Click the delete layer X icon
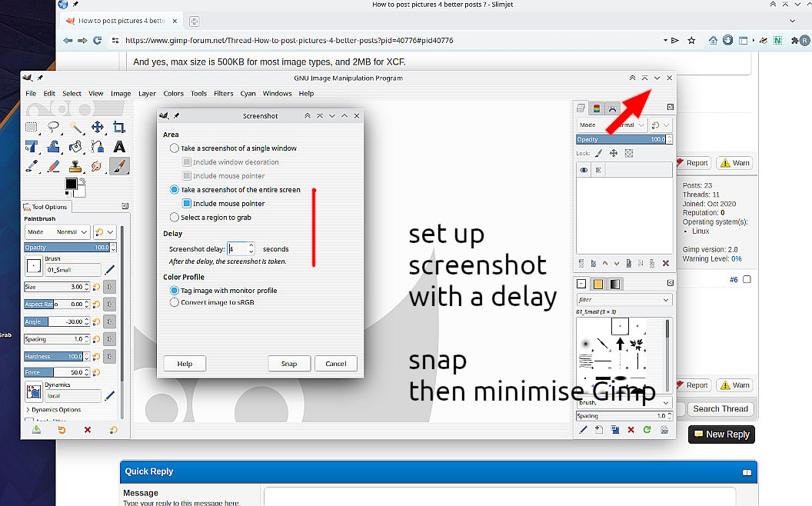The height and width of the screenshot is (506, 812). 666,264
